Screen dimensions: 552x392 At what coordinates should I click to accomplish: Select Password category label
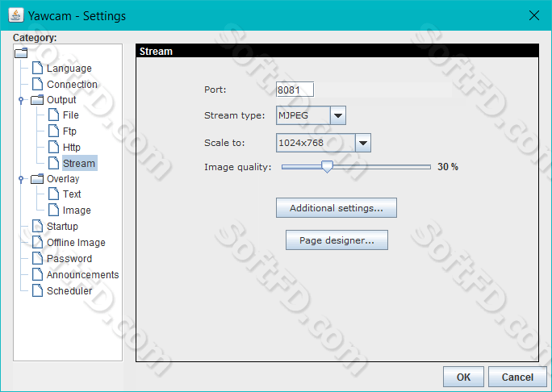[x=69, y=259]
